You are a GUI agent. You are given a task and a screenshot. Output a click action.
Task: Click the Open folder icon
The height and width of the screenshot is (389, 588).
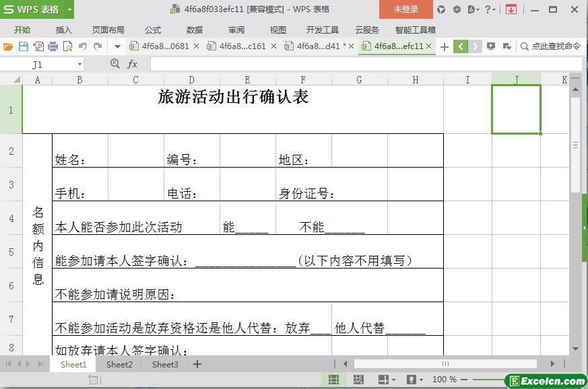[x=8, y=46]
